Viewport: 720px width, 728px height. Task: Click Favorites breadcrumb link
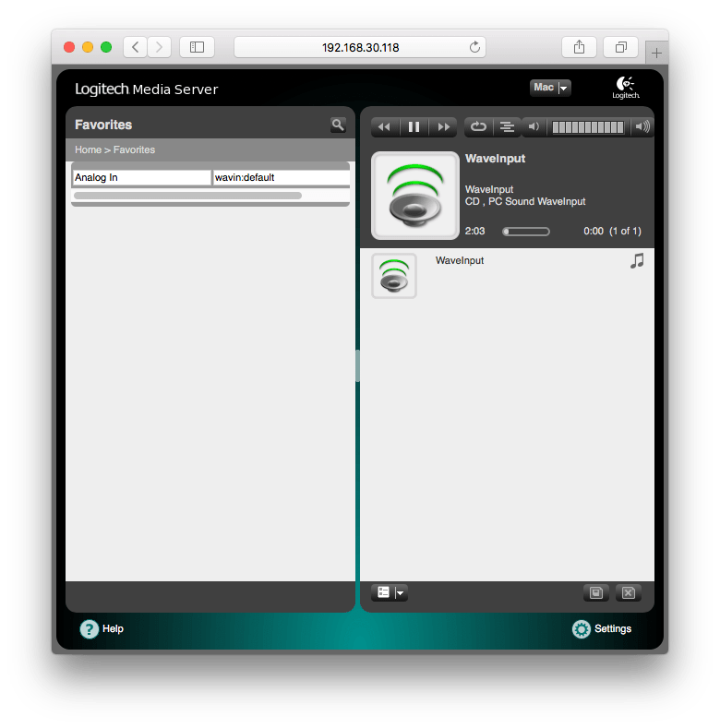pos(134,149)
